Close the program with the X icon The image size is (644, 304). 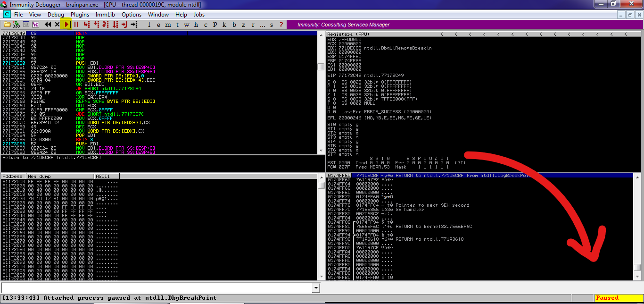click(57, 24)
